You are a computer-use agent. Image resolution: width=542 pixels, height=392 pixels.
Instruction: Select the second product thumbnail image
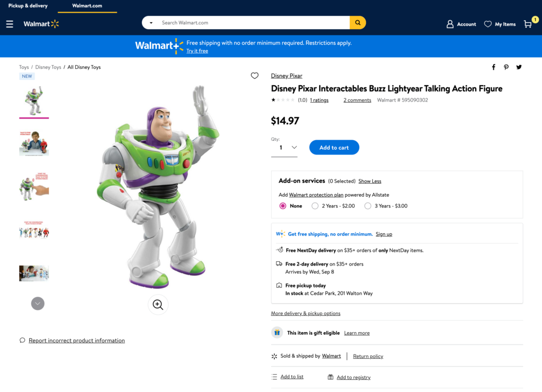(x=34, y=143)
